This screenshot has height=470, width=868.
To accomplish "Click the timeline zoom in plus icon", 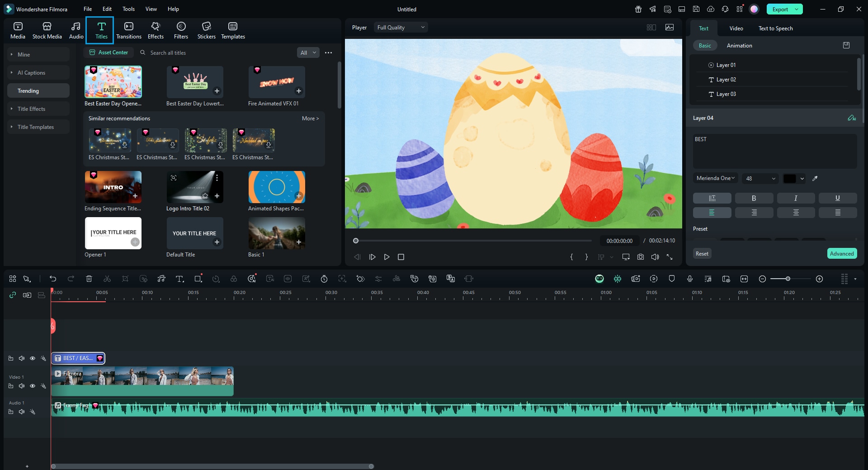I will coord(819,279).
